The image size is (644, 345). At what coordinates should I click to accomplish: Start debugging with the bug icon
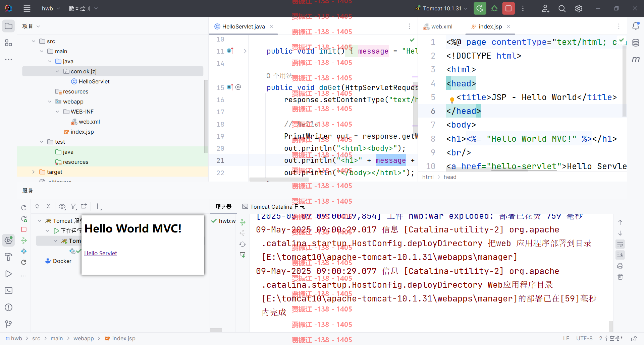click(x=494, y=9)
